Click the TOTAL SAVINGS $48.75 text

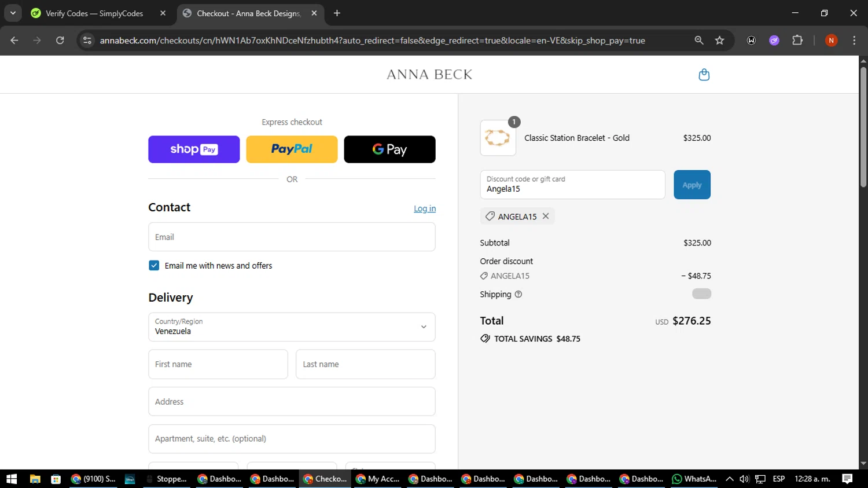pyautogui.click(x=537, y=339)
